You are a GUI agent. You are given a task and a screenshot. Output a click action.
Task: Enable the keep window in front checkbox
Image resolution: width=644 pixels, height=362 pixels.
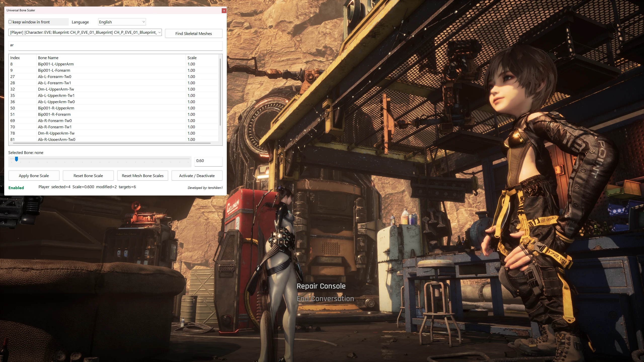[10, 22]
